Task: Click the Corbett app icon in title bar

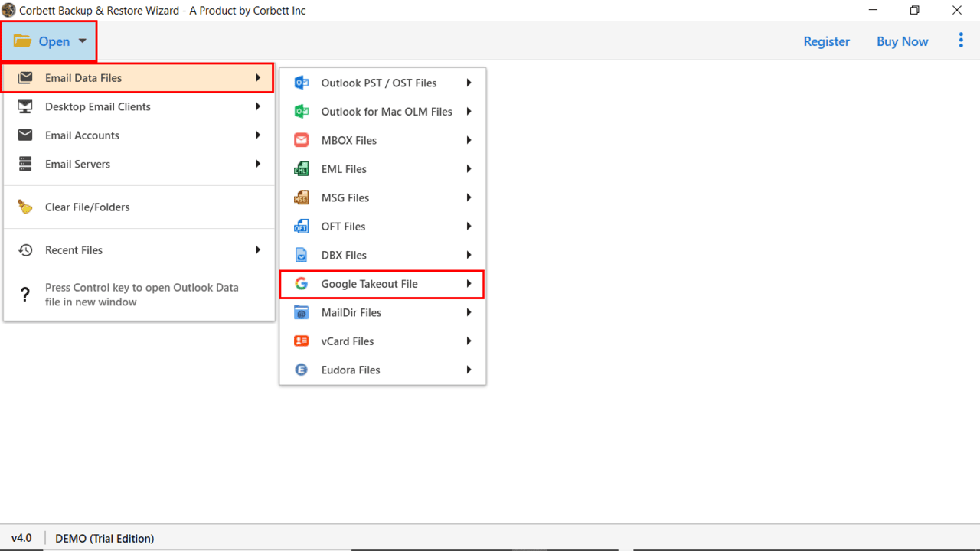Action: point(8,10)
